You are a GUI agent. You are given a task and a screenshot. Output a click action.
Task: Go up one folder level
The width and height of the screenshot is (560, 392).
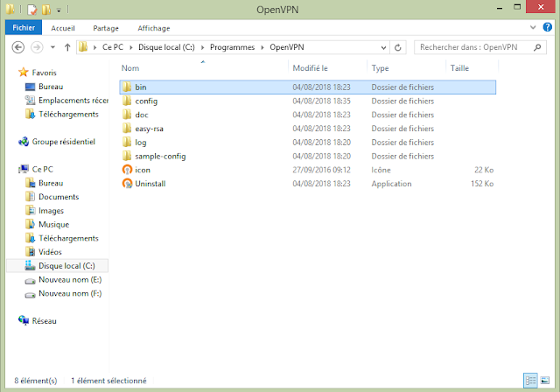pos(67,47)
